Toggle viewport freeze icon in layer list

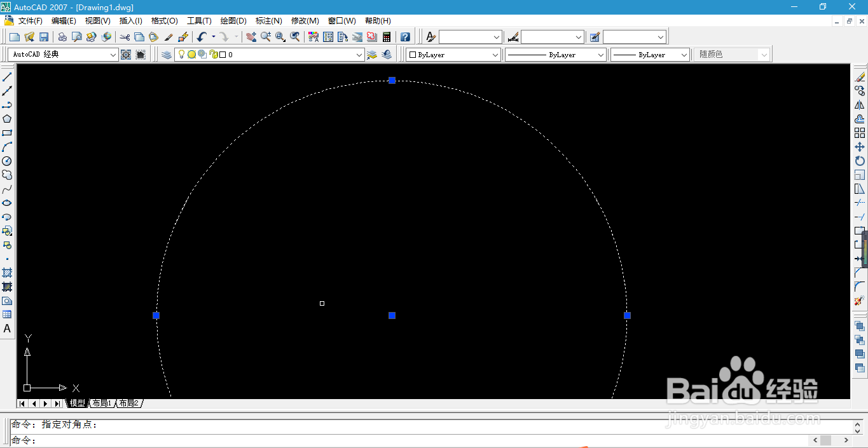[202, 55]
